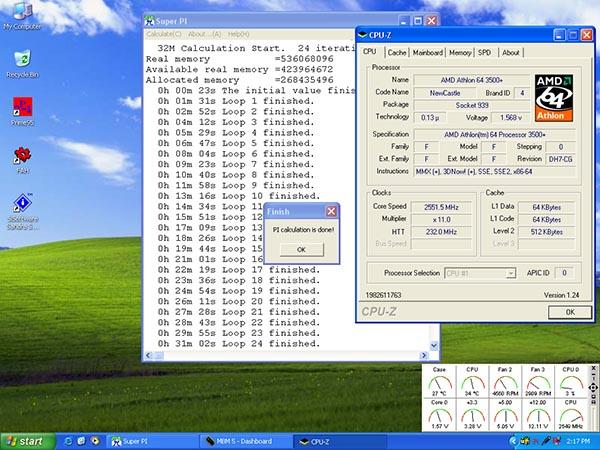Screen dimensions: 600x450
Task: Switch to the Cache tab in CPU-Z
Action: (396, 53)
